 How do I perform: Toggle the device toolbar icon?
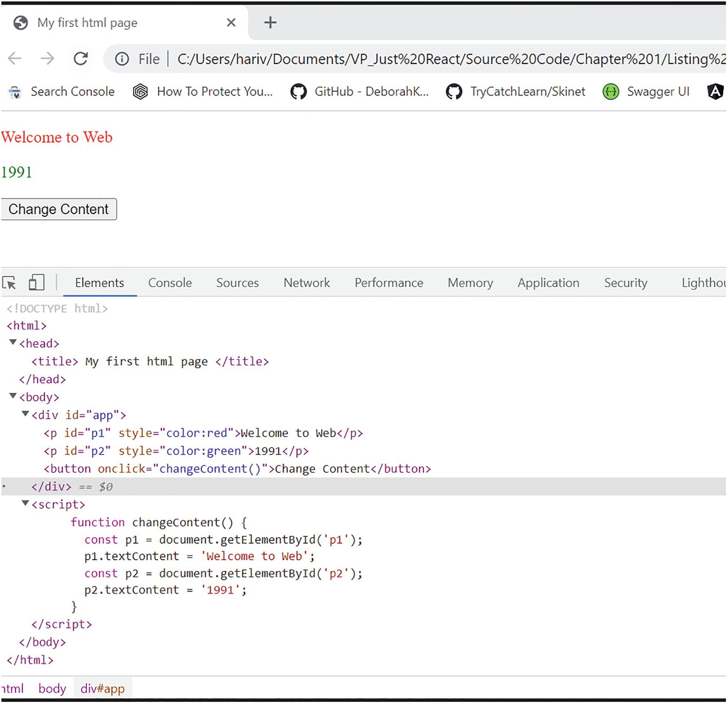pyautogui.click(x=36, y=282)
